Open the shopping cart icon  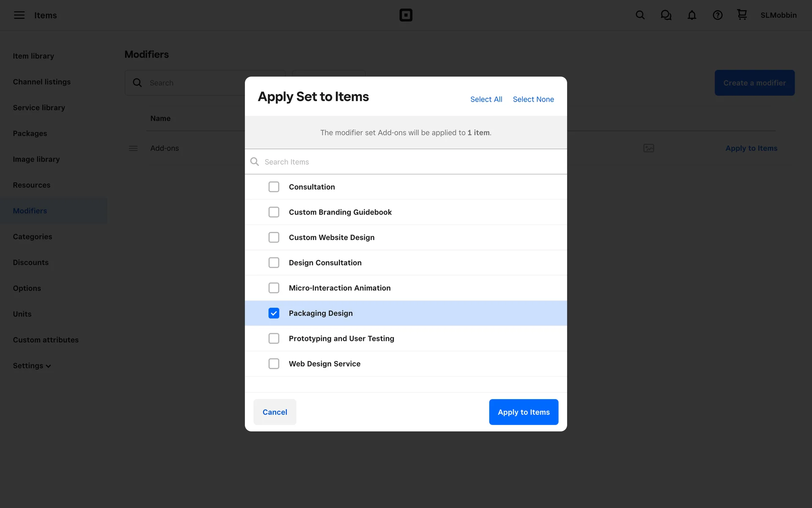(x=742, y=15)
